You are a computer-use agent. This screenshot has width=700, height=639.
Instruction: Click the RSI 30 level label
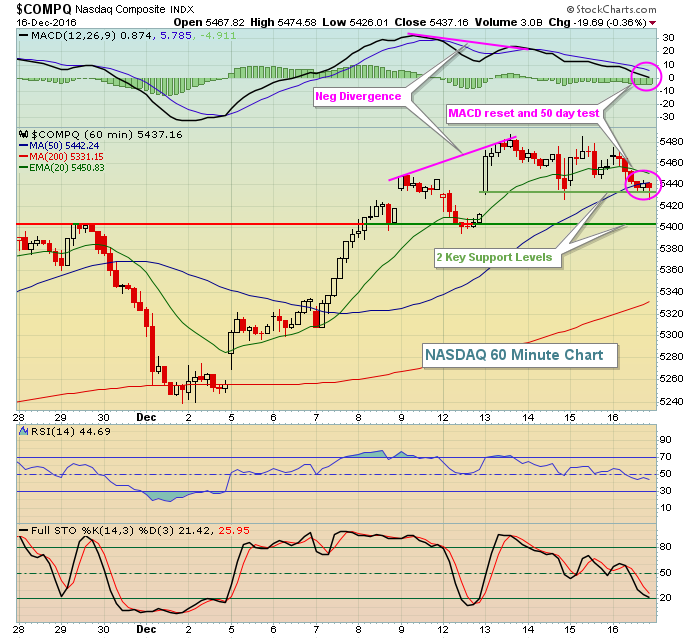(x=665, y=490)
